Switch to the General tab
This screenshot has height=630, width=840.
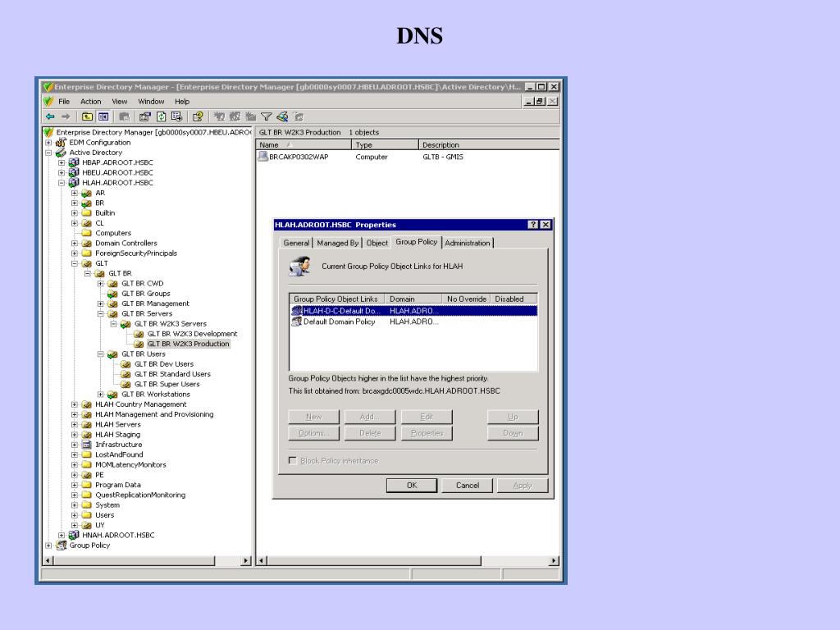tap(296, 243)
